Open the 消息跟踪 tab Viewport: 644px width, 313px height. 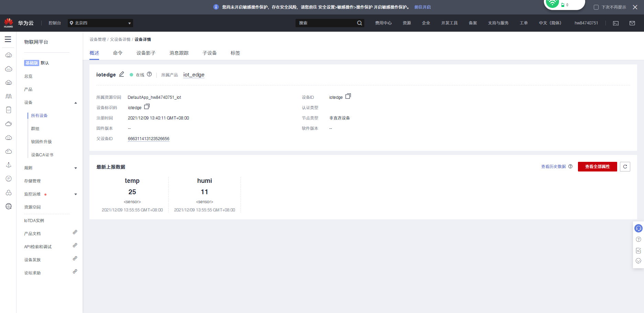[x=179, y=53]
